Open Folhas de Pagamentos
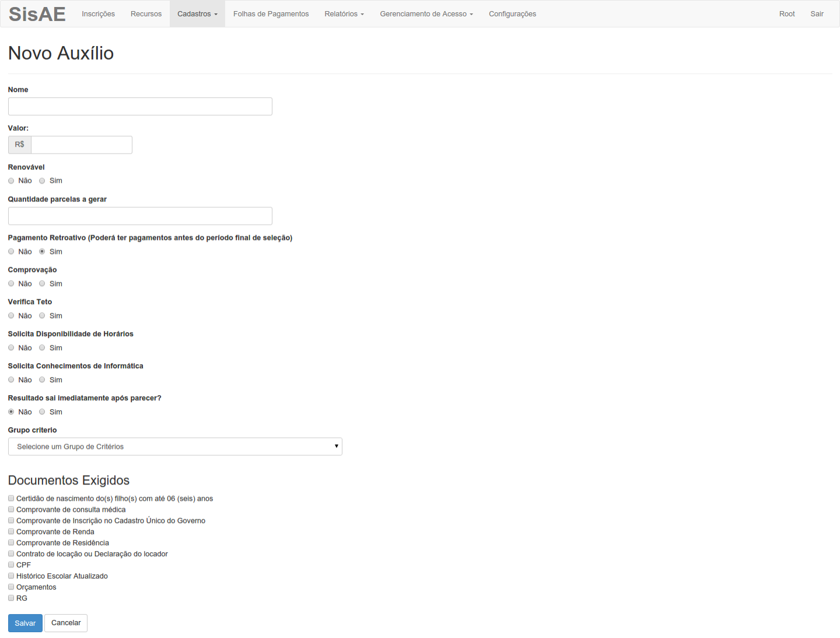Image resolution: width=840 pixels, height=638 pixels. click(271, 14)
